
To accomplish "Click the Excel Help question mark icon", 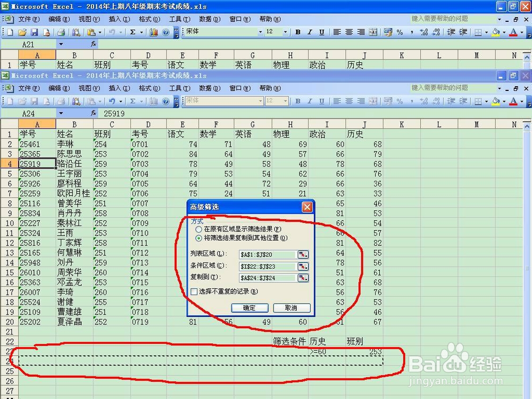I will click(x=165, y=102).
